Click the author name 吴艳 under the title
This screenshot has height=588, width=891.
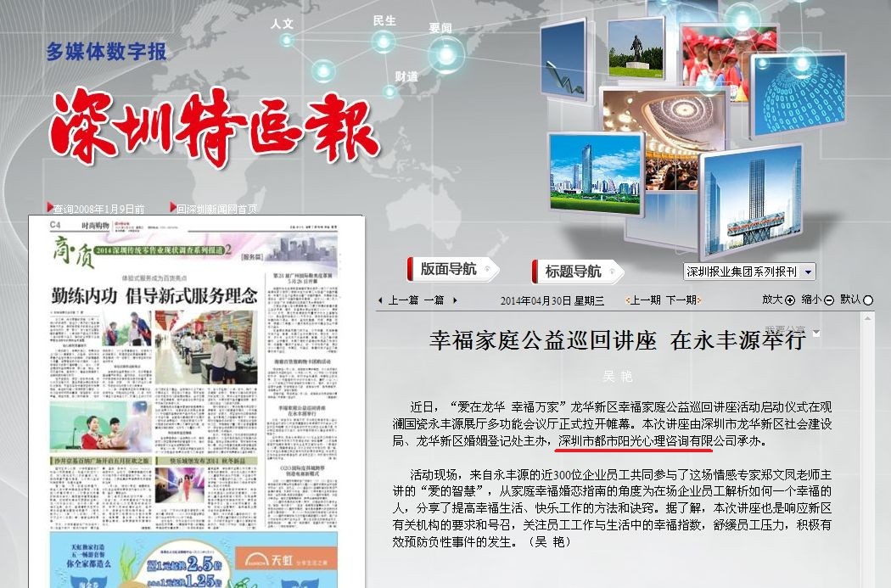click(x=618, y=376)
